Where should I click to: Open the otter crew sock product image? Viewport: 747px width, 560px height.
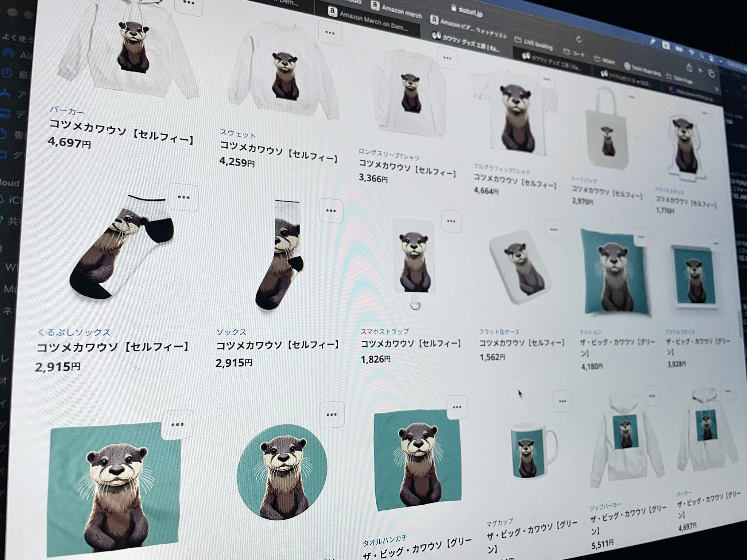[x=279, y=255]
